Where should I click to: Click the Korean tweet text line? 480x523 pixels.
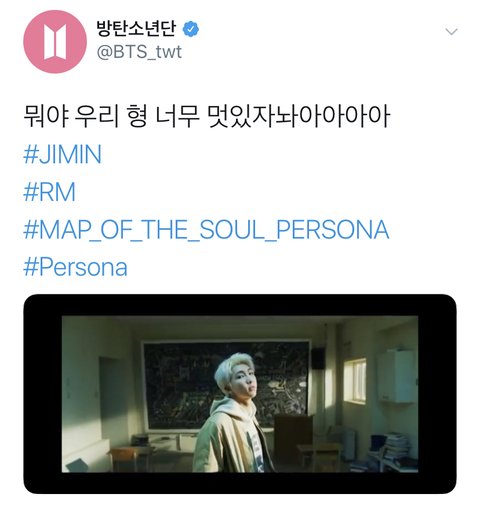(206, 117)
